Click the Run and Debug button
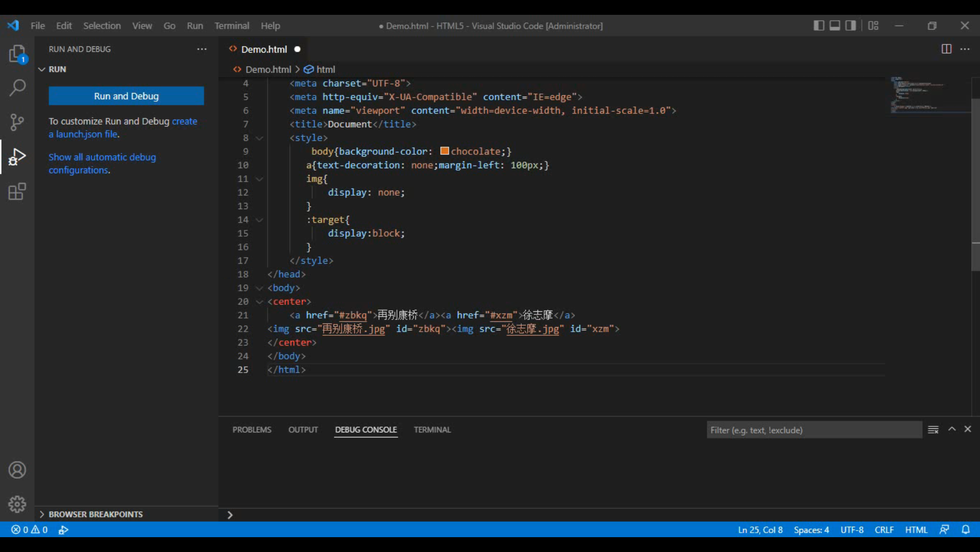This screenshot has height=552, width=980. (126, 96)
